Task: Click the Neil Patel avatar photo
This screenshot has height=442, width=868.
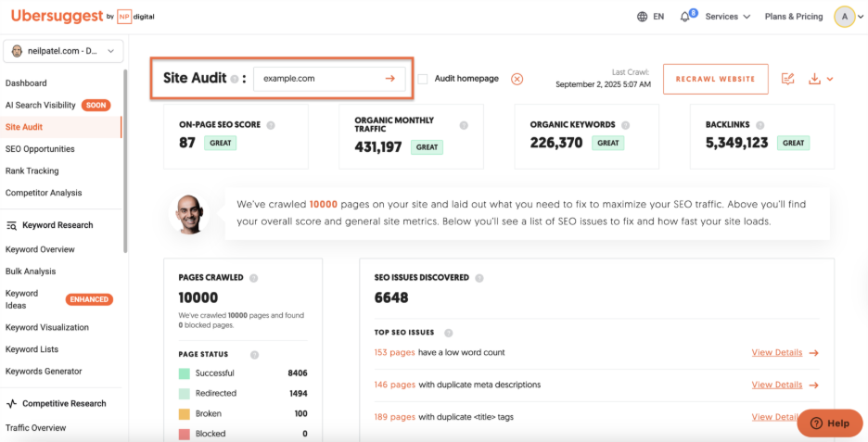Action: (189, 213)
